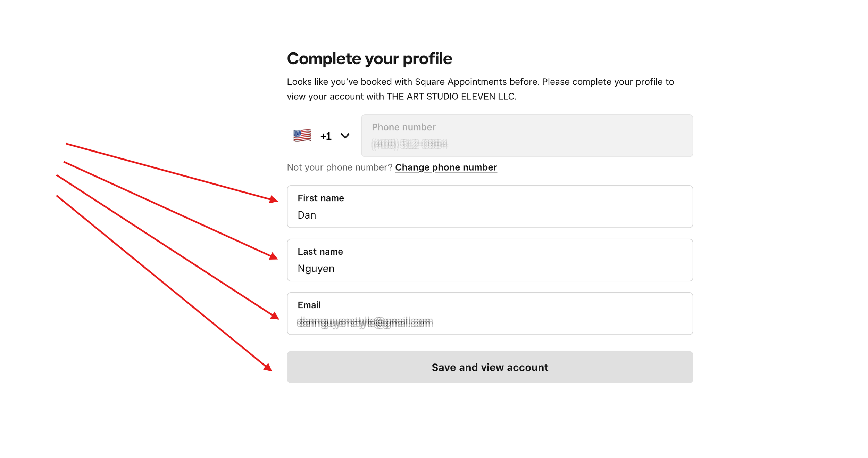
Task: Click the "Complete your profile" heading
Action: [x=369, y=59]
